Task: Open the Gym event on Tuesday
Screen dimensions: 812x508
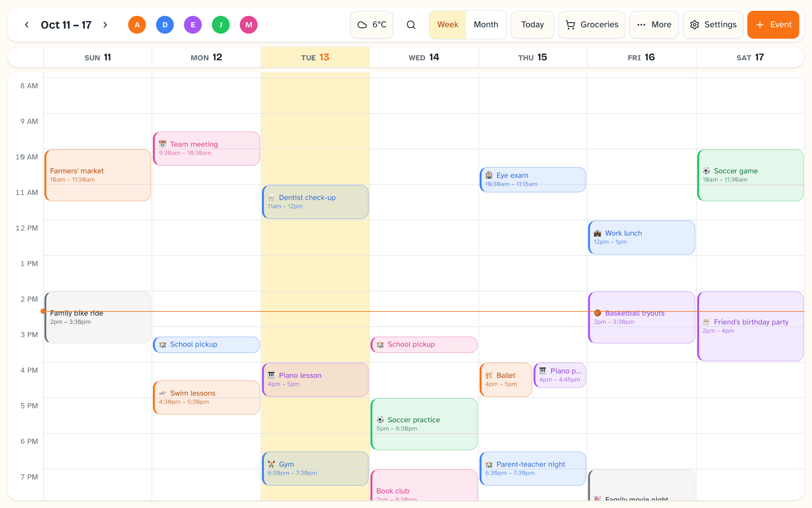Action: pos(315,468)
